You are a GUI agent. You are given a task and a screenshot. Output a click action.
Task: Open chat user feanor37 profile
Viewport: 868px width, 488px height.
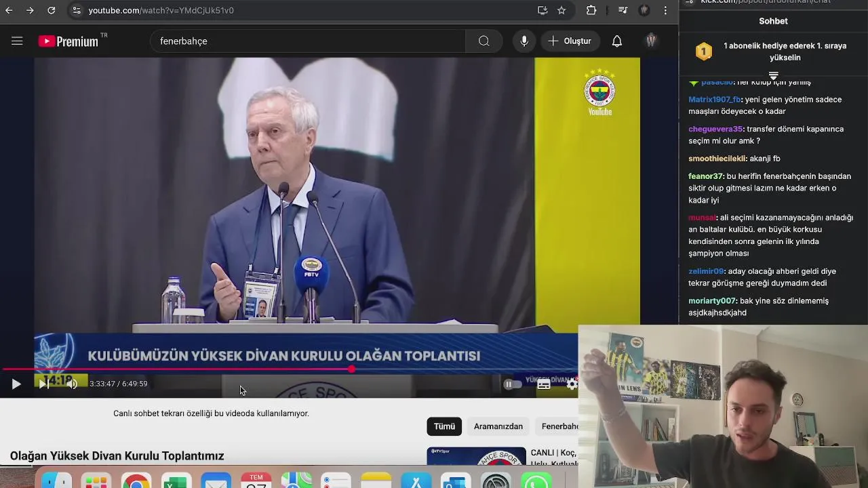click(706, 176)
